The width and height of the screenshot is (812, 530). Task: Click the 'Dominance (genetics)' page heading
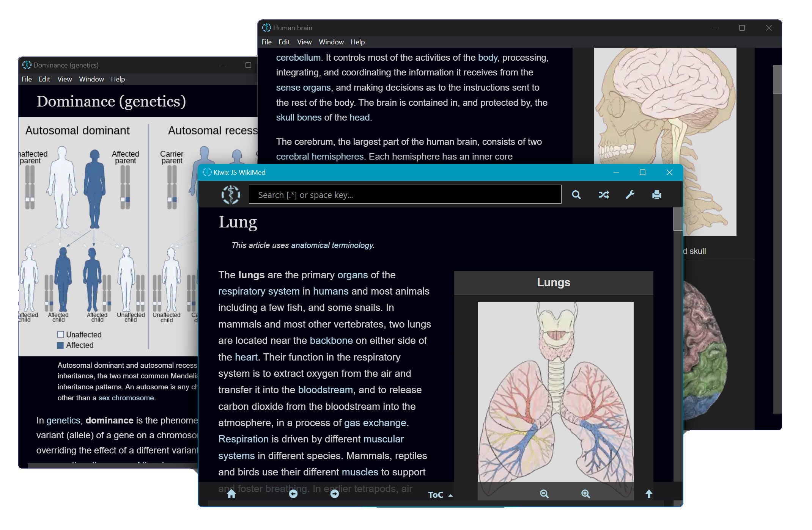pyautogui.click(x=111, y=102)
